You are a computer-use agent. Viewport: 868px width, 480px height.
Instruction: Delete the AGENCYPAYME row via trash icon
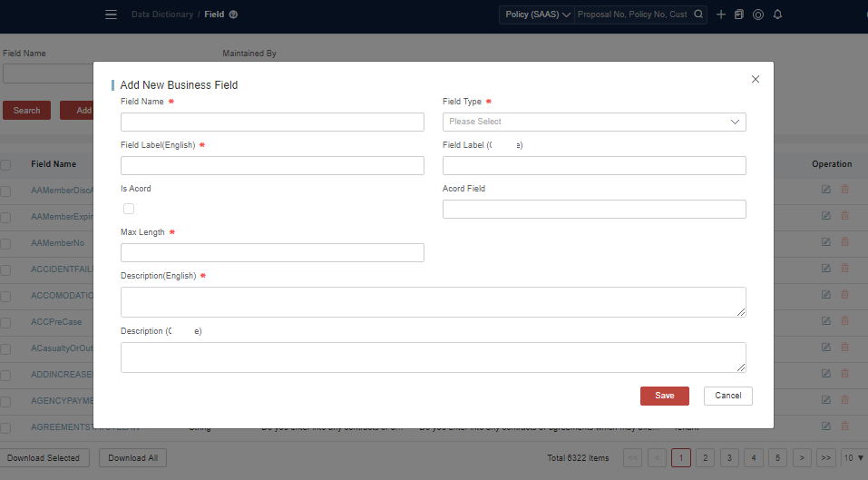844,400
